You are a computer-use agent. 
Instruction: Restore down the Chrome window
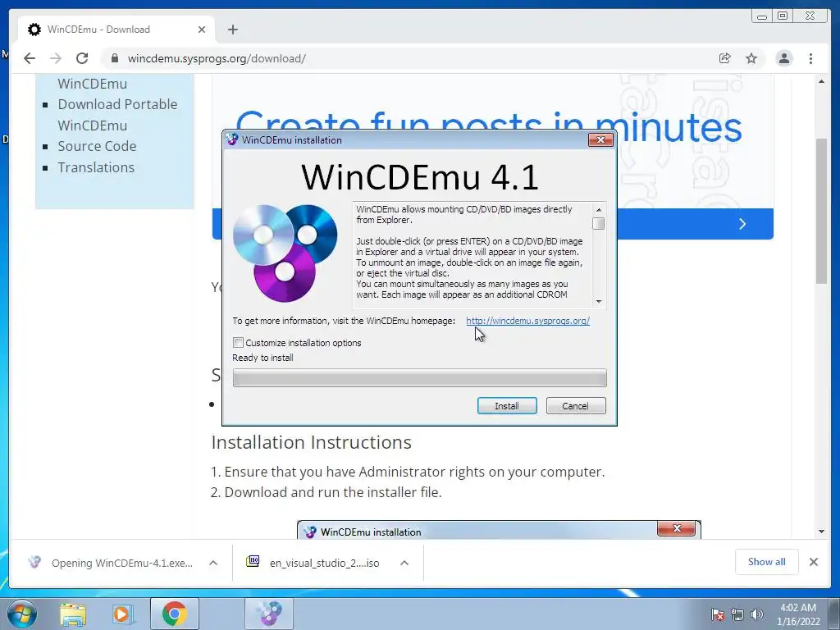(x=783, y=16)
